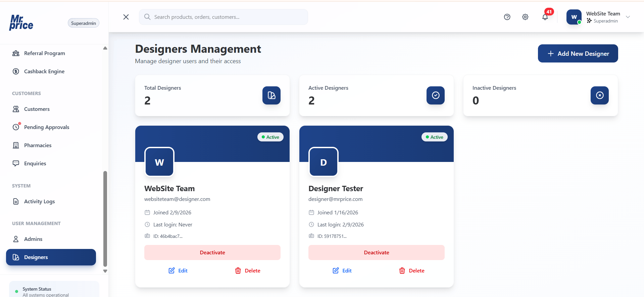644x297 pixels.
Task: Edit WebSite Team designer
Action: (178, 270)
